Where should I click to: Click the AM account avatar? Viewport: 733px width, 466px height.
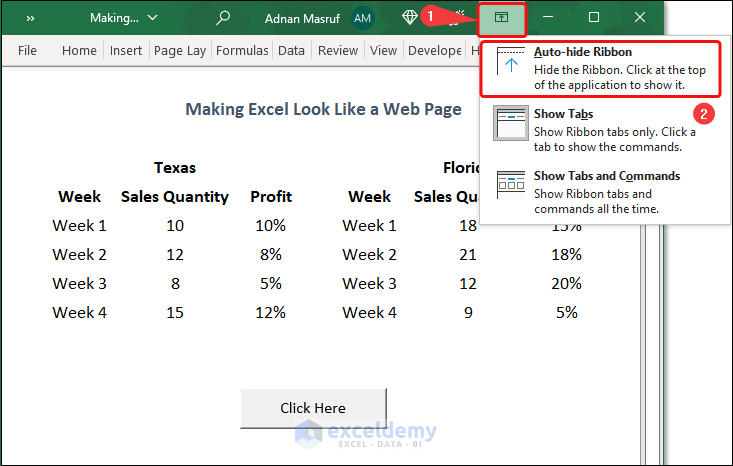point(362,18)
